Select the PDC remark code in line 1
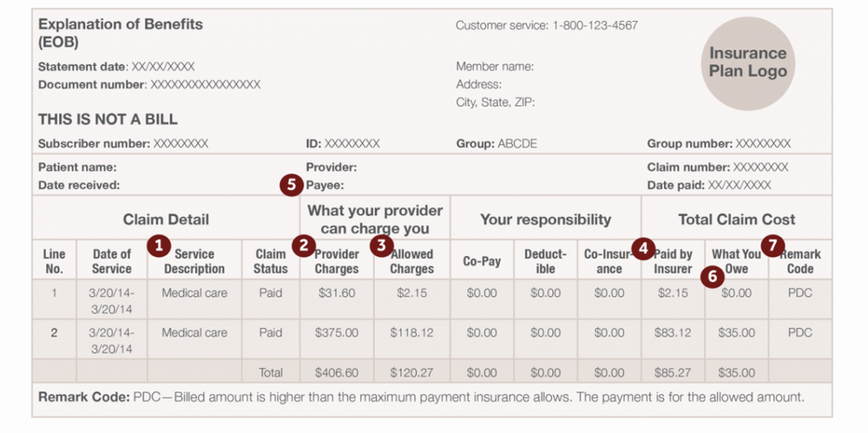This screenshot has height=433, width=868. click(x=799, y=292)
